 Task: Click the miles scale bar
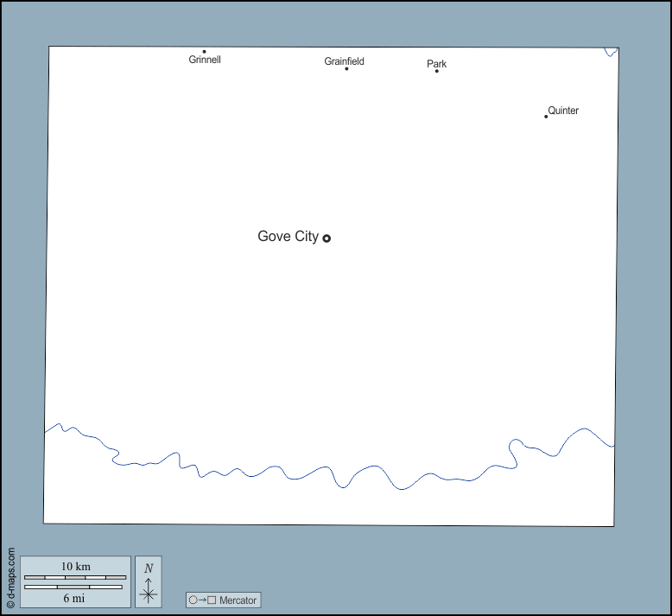[73, 587]
